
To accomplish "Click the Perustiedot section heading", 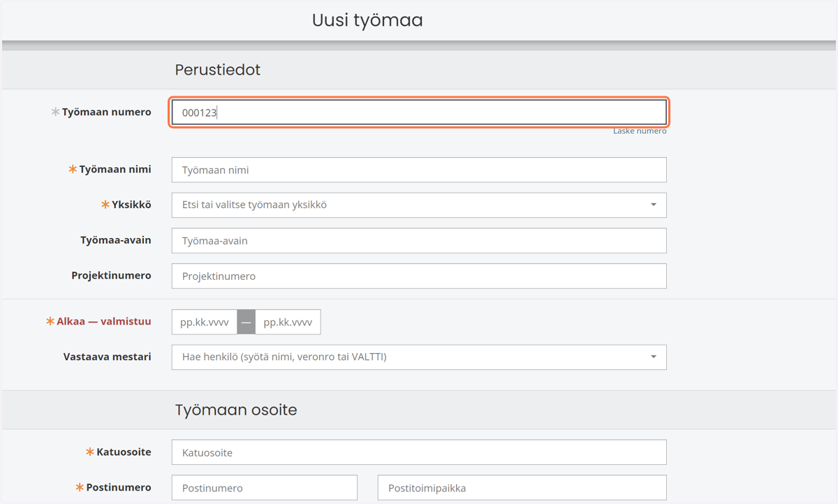I will pos(218,70).
